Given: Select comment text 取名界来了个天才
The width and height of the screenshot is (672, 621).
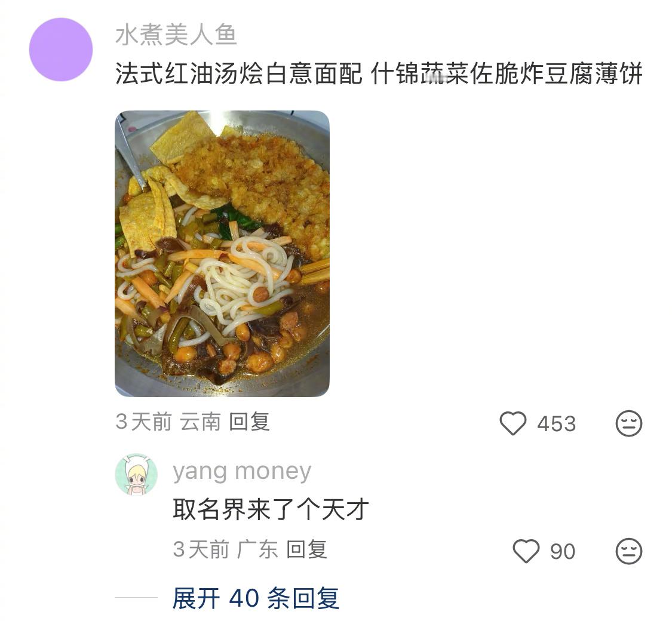Looking at the screenshot, I should [x=271, y=509].
